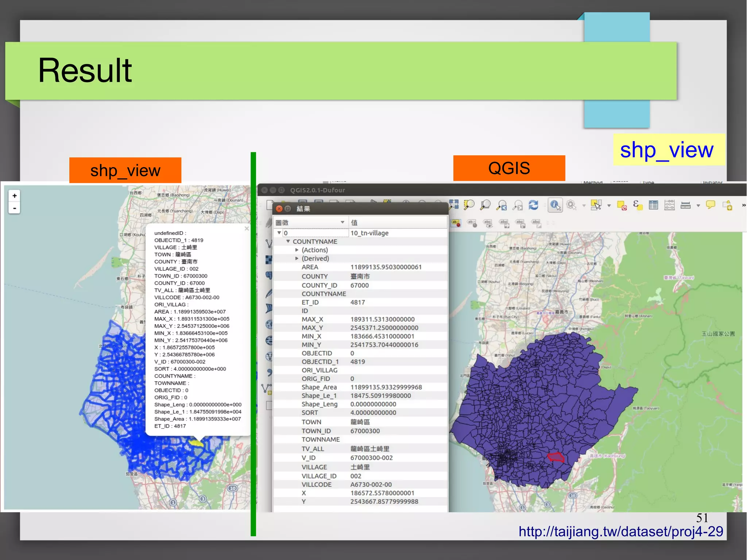Click the 值 column header

[398, 222]
